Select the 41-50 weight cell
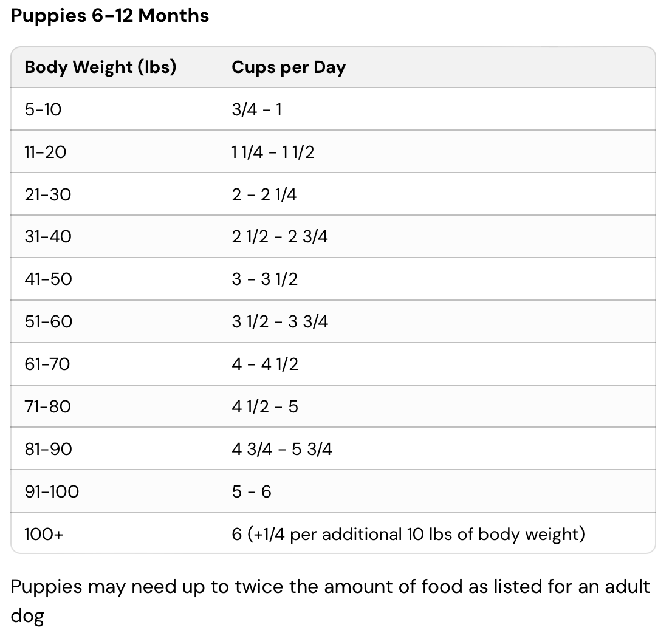Viewport: 672px width, 633px height. point(48,279)
